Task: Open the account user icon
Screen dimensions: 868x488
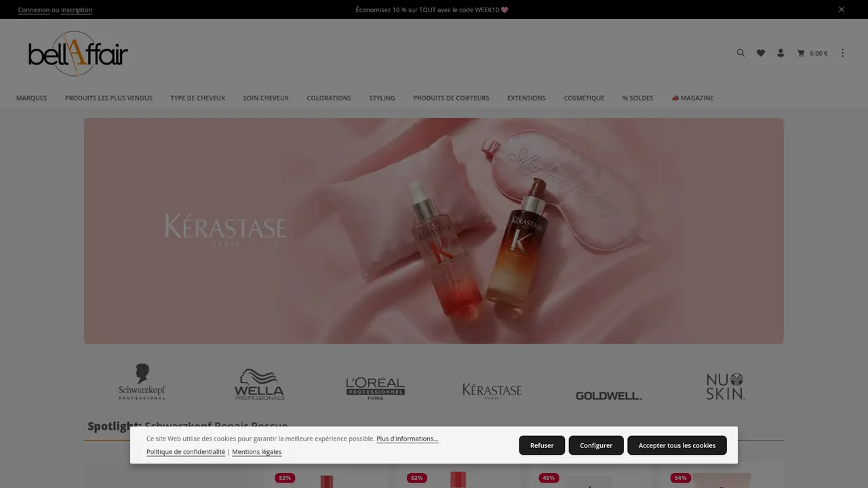Action: [781, 53]
